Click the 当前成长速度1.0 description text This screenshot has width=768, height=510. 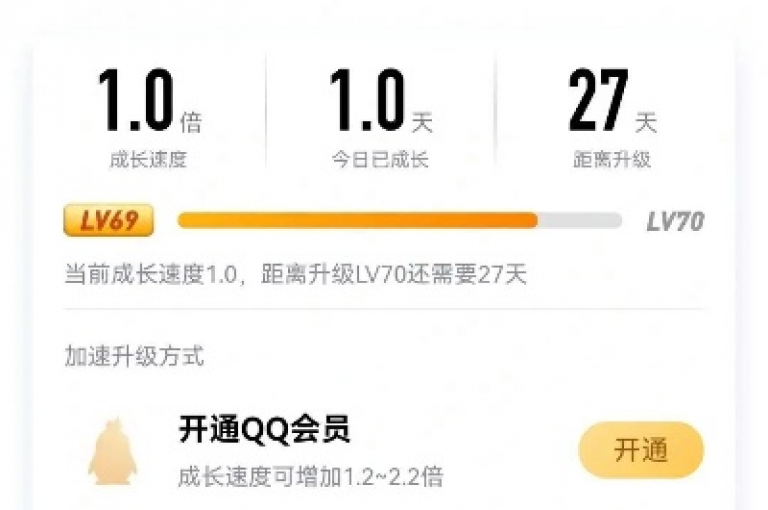pos(296,274)
